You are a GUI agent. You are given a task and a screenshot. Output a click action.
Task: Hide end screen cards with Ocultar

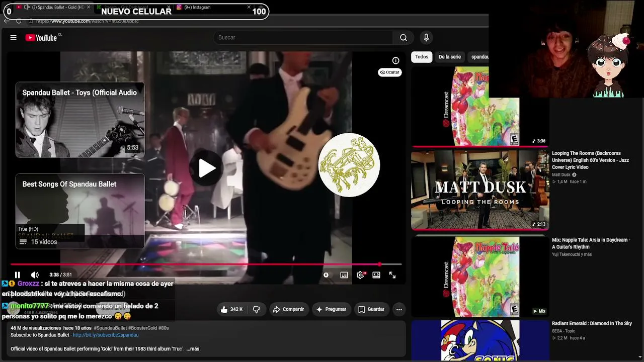point(390,72)
